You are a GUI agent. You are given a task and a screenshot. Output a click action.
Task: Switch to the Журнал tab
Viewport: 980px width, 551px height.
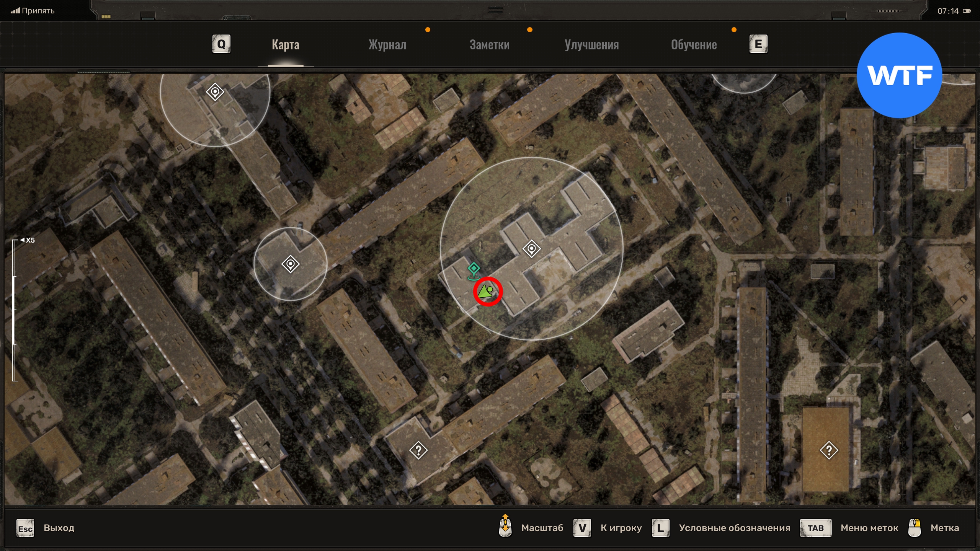387,45
